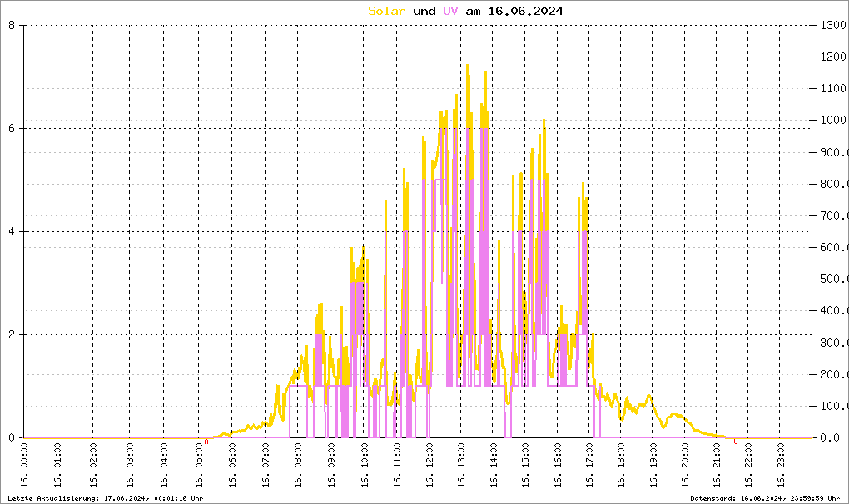Viewport: 849px width, 504px height.
Task: Click the time label '16. 04:00'
Action: (x=164, y=465)
